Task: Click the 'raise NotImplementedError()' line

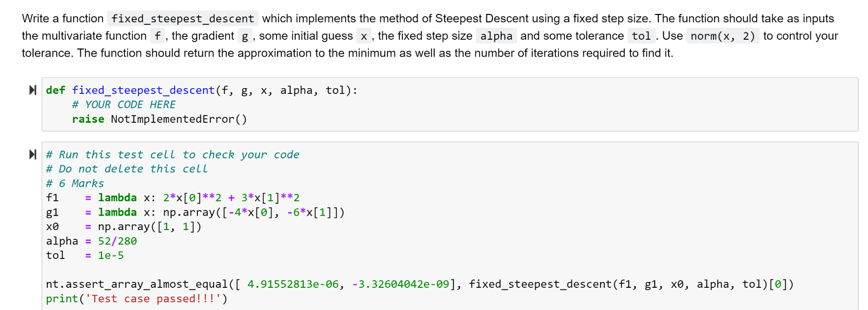Action: click(x=160, y=119)
